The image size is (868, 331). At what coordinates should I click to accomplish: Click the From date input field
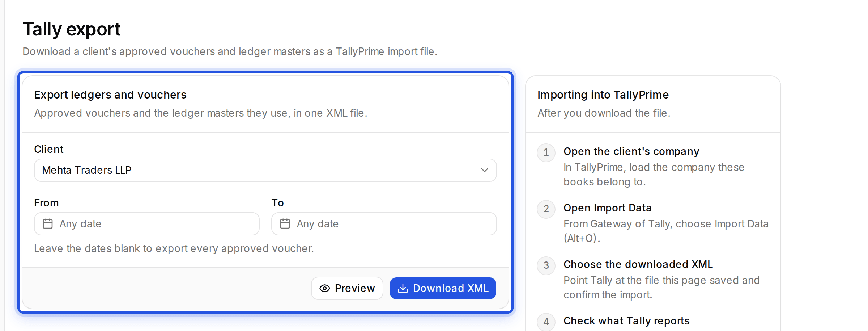click(147, 224)
